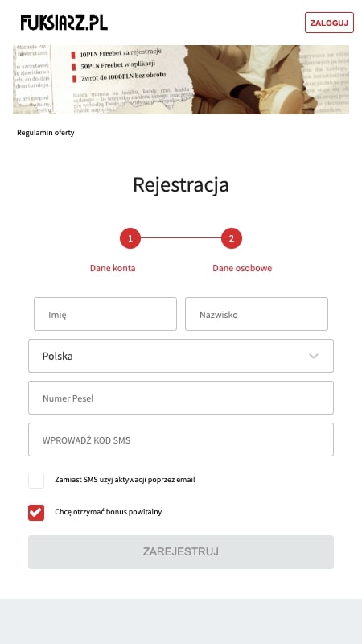The height and width of the screenshot is (644, 362).
Task: Enable email activation instead of SMS checkbox
Action: [x=36, y=480]
